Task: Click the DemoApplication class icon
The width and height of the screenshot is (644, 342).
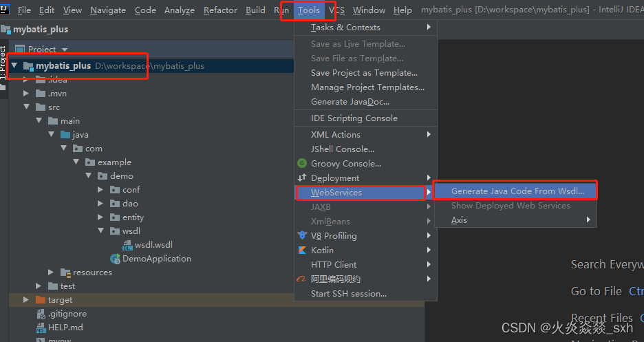Action: click(x=115, y=259)
